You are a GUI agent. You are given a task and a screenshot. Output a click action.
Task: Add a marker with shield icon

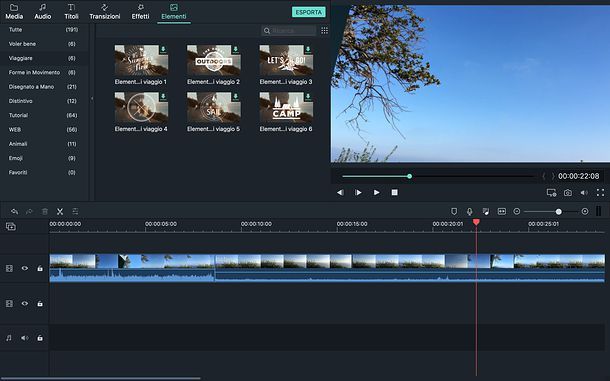coord(454,211)
